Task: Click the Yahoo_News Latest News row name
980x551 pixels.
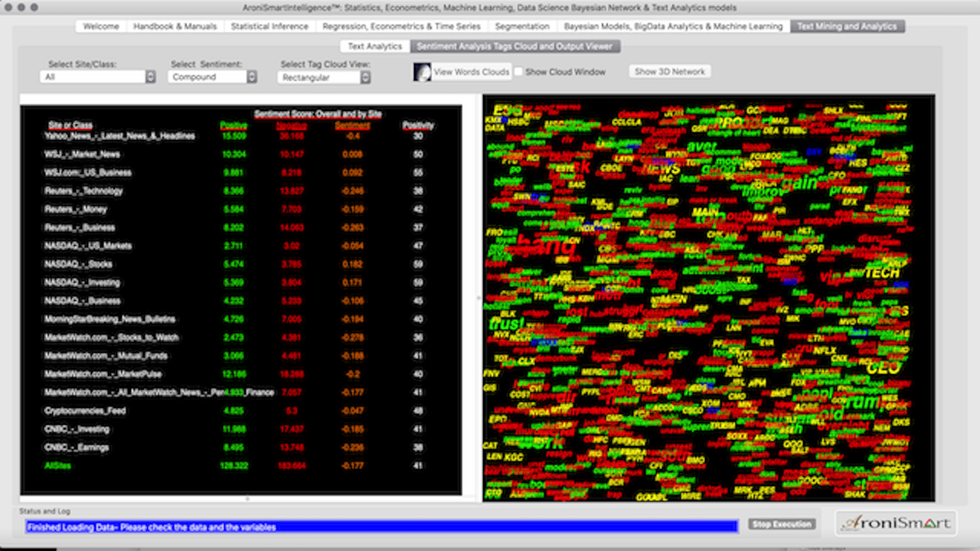Action: click(119, 136)
